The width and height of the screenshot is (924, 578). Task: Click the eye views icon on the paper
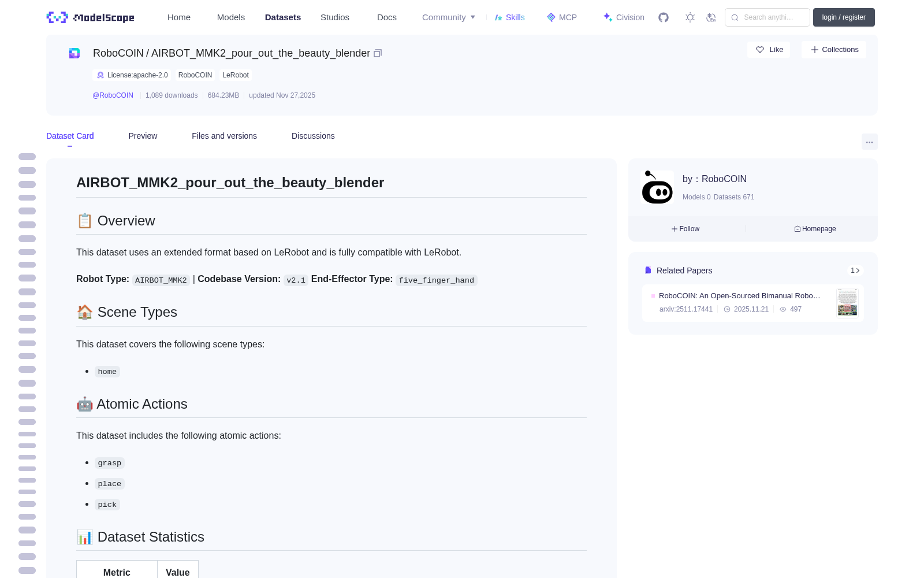coord(783,309)
